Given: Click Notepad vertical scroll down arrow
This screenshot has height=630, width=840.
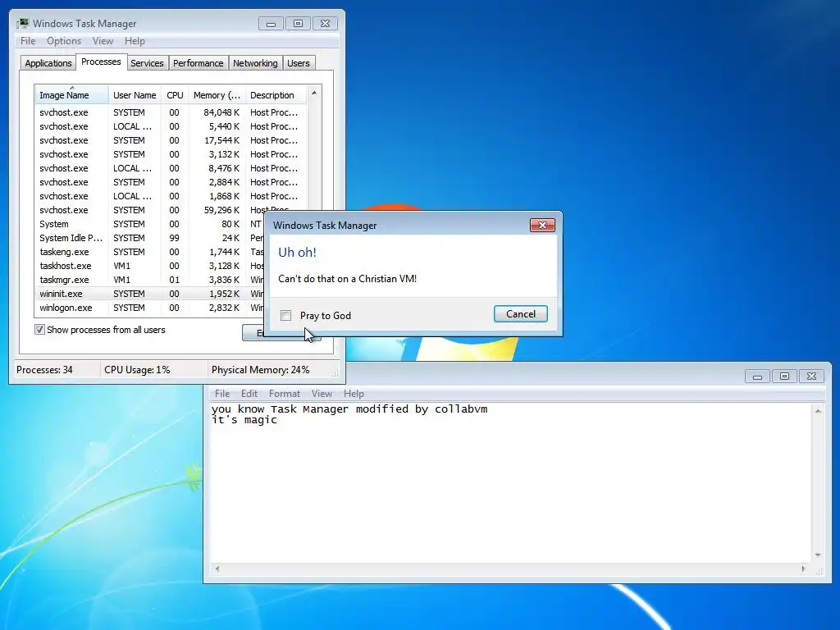Looking at the screenshot, I should coord(818,555).
